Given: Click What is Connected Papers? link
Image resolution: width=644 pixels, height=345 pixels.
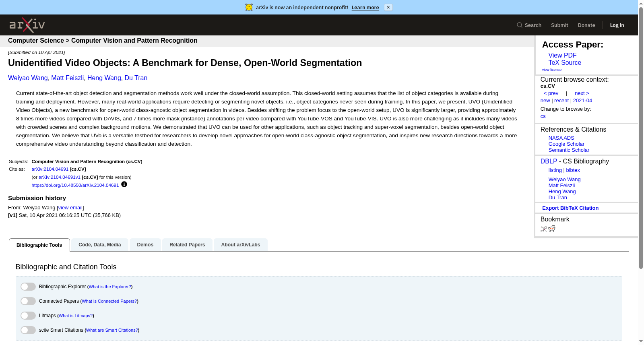Looking at the screenshot, I should 109,301.
